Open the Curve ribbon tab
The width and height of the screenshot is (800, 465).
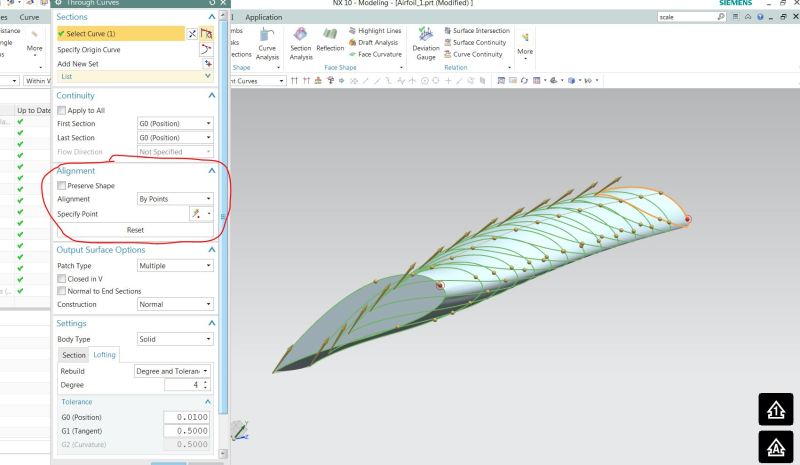click(29, 17)
